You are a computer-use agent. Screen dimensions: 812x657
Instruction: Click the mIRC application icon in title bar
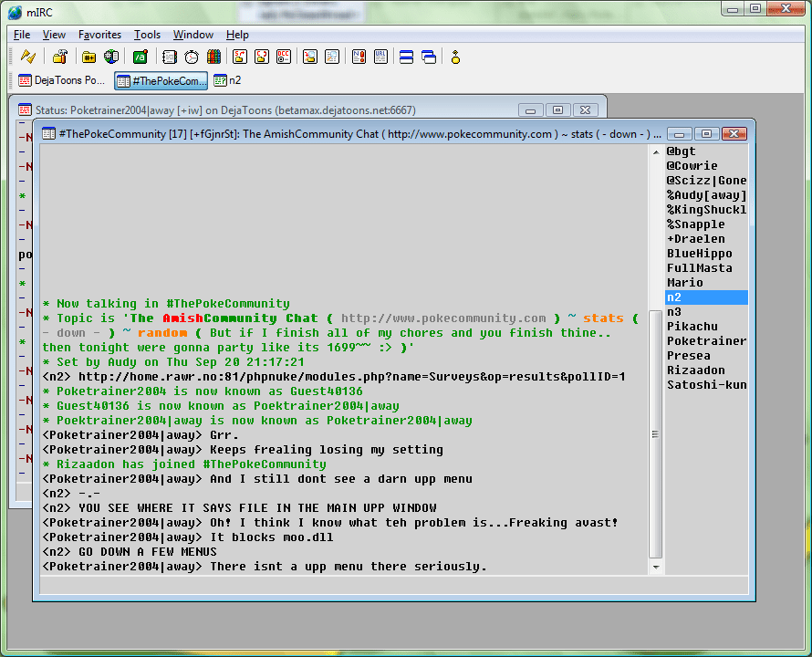click(15, 12)
